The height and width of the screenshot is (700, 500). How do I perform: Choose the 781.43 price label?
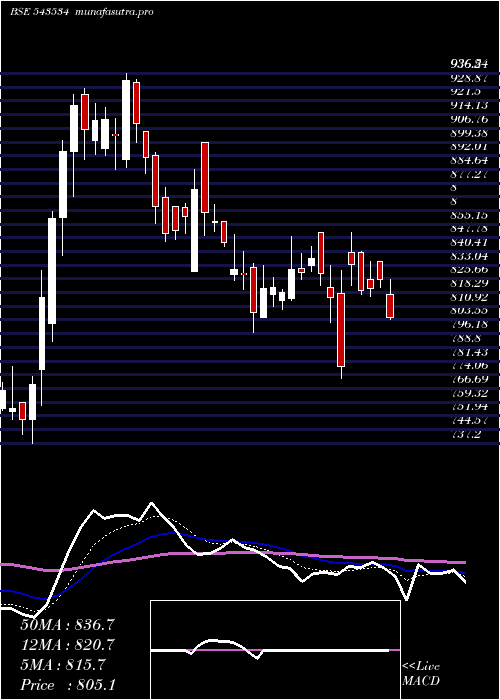[468, 352]
